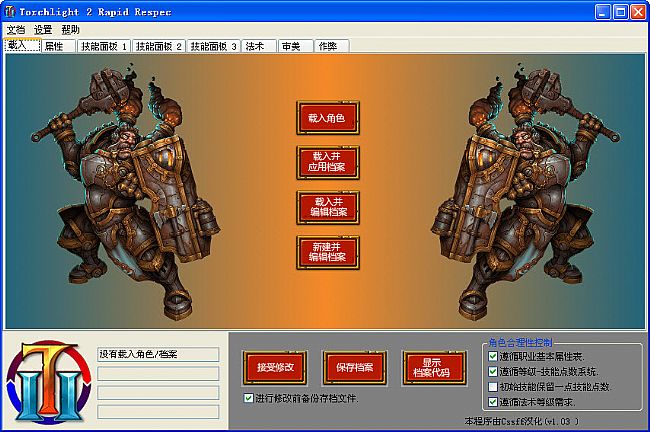650x432 pixels.
Task: Click the 角色合理性控制 group label
Action: 520,342
